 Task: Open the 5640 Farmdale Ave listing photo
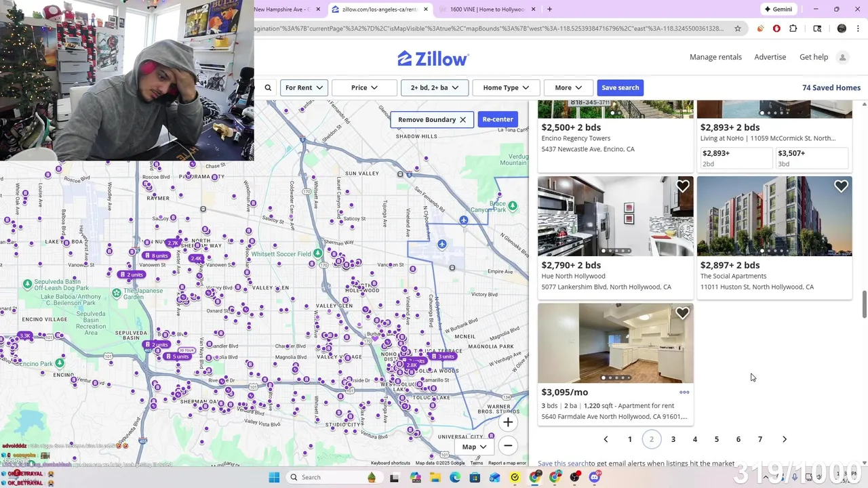pos(615,343)
